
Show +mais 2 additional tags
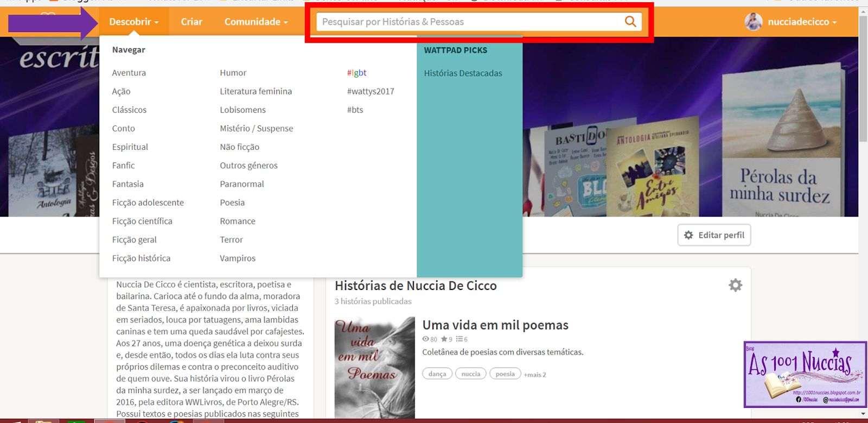tap(535, 375)
